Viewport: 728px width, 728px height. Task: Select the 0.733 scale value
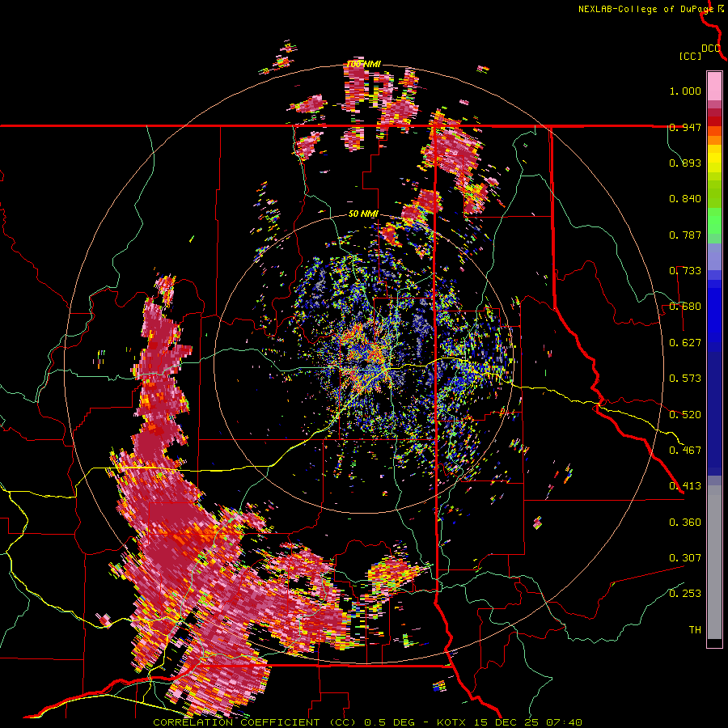tap(685, 271)
